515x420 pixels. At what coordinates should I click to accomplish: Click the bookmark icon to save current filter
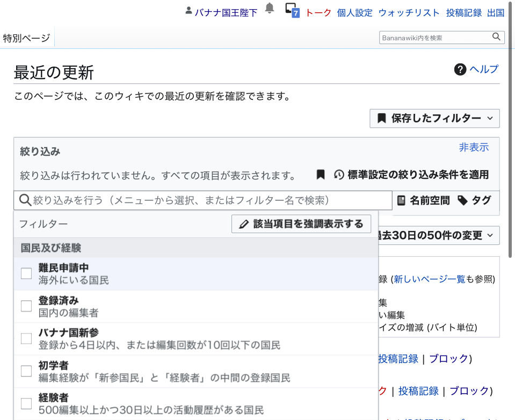point(320,175)
